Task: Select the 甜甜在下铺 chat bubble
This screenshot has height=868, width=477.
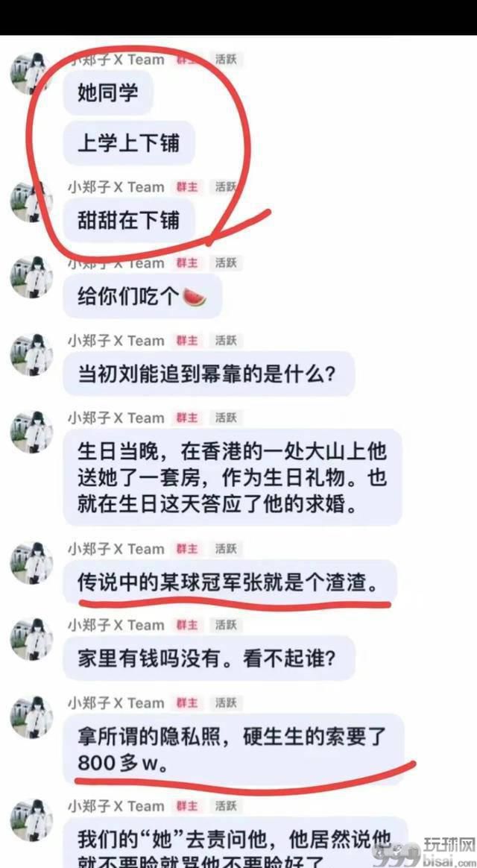Action: point(129,220)
